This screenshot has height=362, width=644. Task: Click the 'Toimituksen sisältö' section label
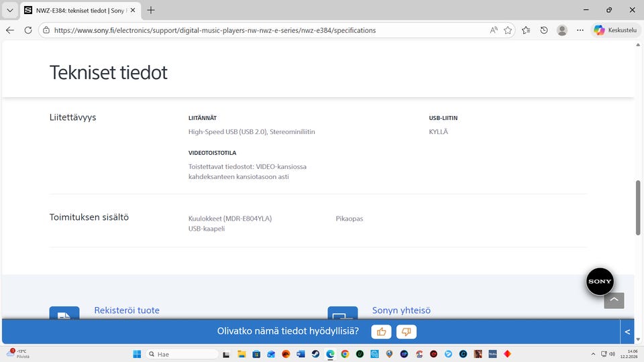[89, 217]
